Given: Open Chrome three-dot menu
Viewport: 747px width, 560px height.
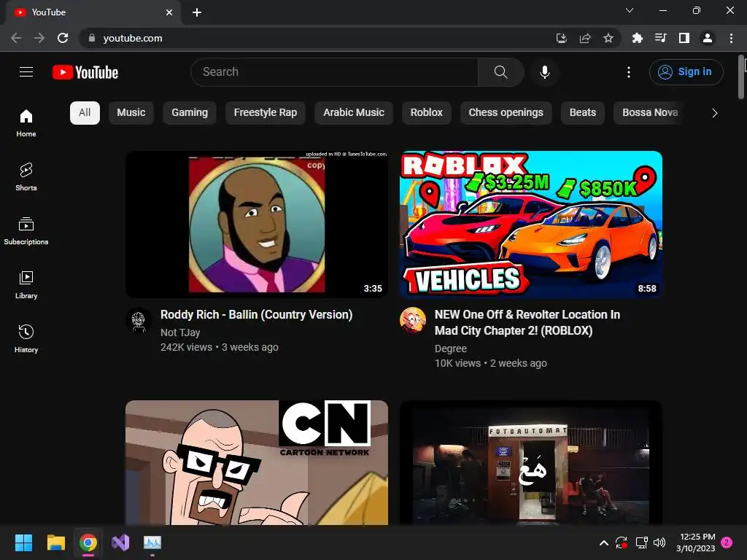Looking at the screenshot, I should (731, 38).
